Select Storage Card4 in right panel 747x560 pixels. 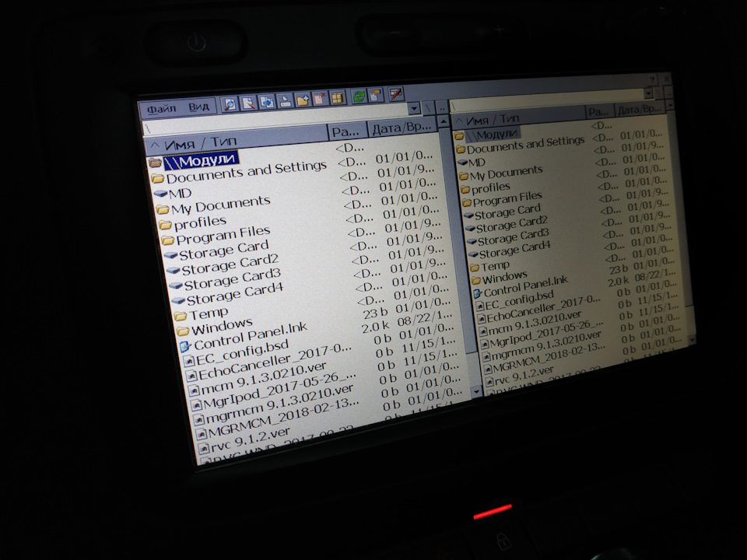[514, 250]
